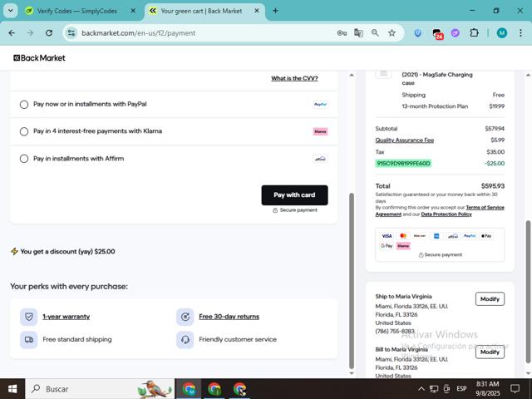Click the PayPal logo in payment row
The image size is (532, 399).
point(320,104)
